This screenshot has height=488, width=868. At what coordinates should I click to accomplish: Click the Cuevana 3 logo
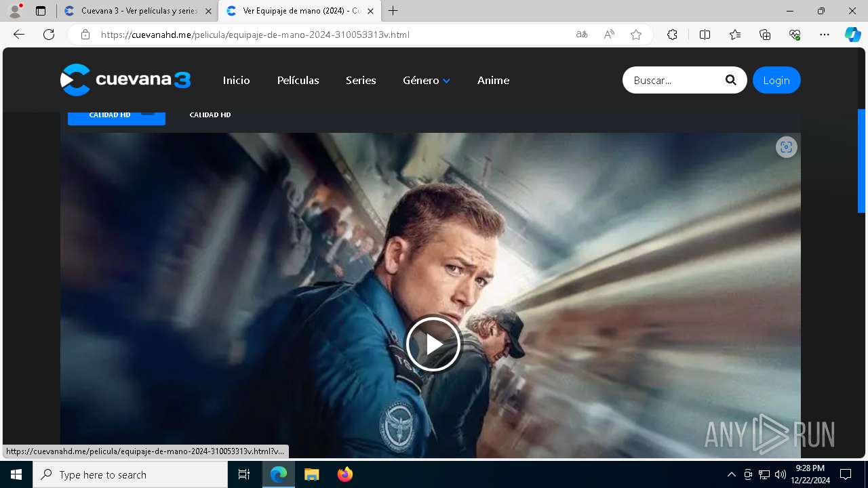tap(125, 80)
